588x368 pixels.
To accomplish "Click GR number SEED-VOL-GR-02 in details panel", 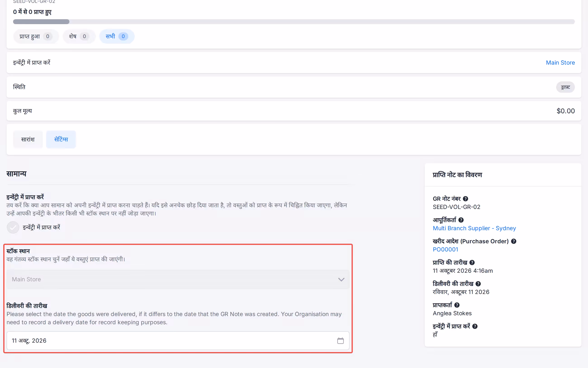I will 456,207.
